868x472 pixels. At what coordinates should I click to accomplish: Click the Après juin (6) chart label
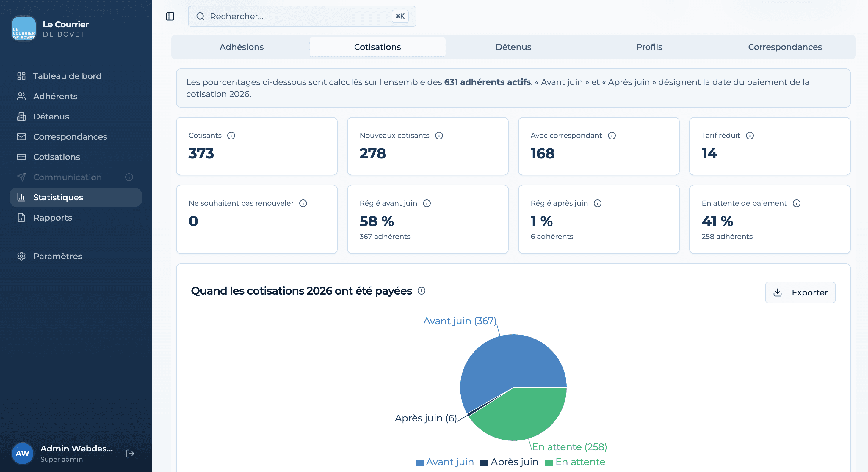click(426, 418)
